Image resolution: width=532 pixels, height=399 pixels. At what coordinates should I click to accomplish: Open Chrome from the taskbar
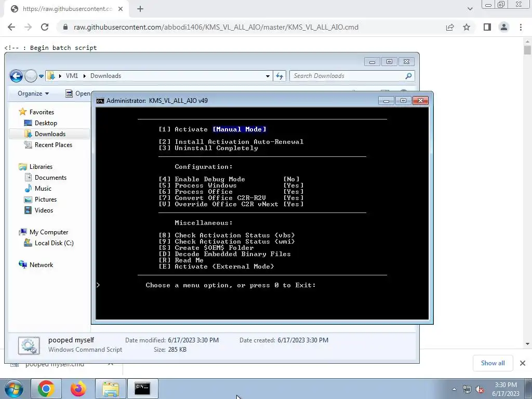pos(46,389)
